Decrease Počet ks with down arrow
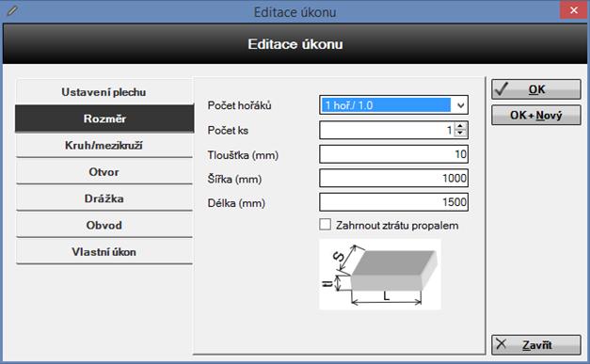 (x=460, y=134)
